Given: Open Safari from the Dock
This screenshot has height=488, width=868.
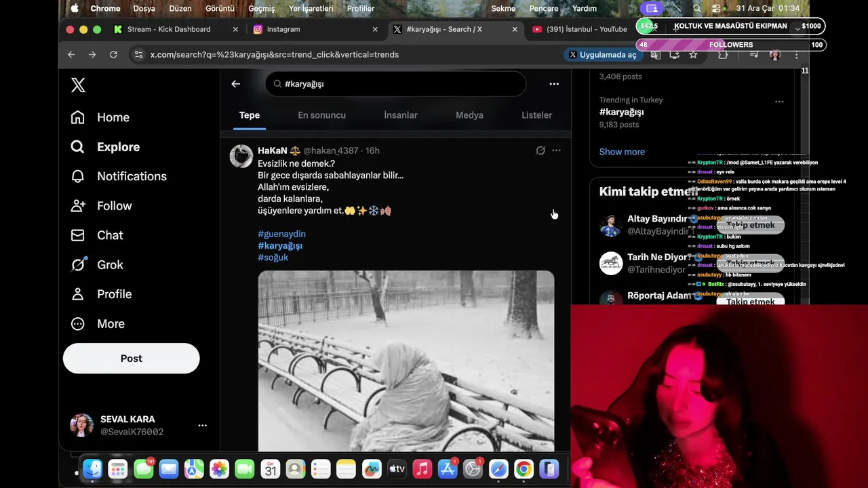Looking at the screenshot, I should pyautogui.click(x=498, y=469).
